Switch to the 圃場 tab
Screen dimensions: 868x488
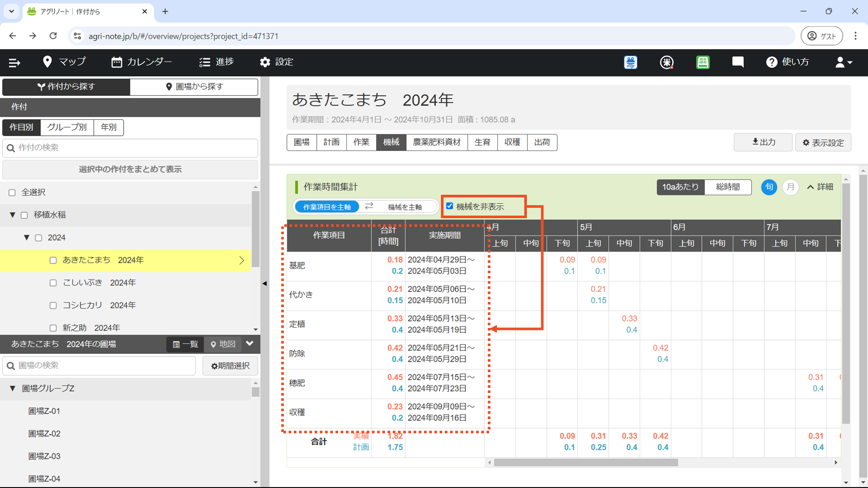tap(302, 142)
